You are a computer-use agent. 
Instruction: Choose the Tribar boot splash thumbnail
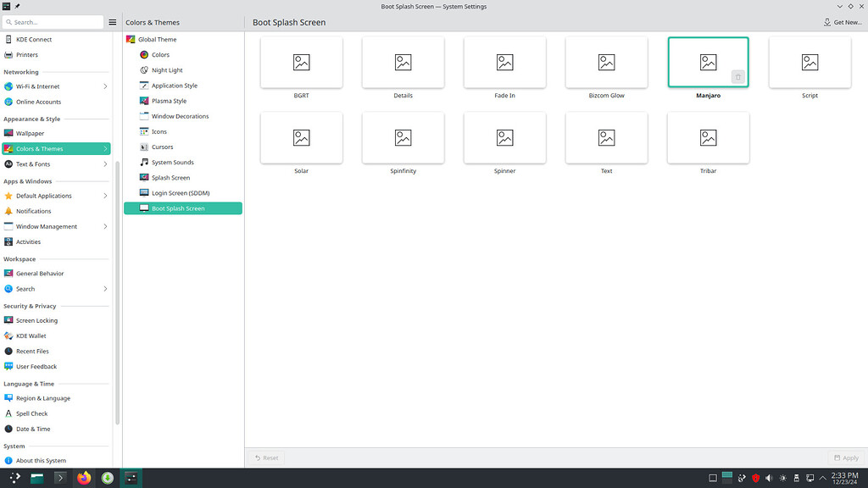point(708,138)
